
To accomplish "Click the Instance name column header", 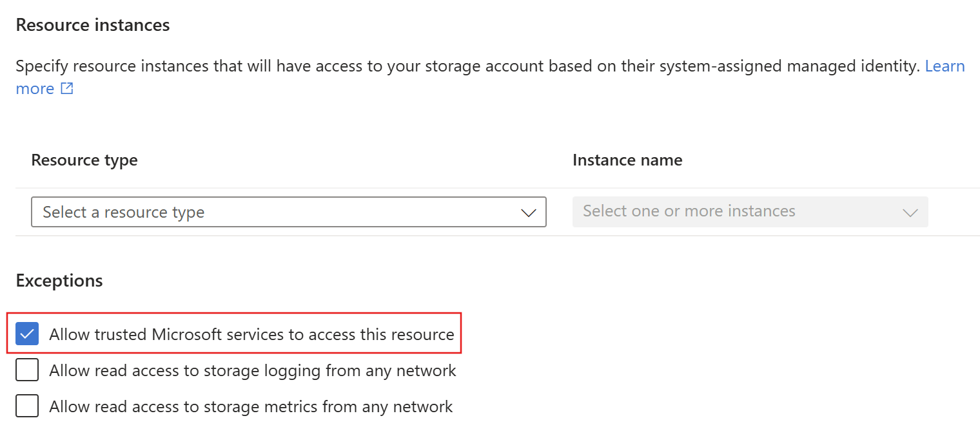I will (627, 160).
